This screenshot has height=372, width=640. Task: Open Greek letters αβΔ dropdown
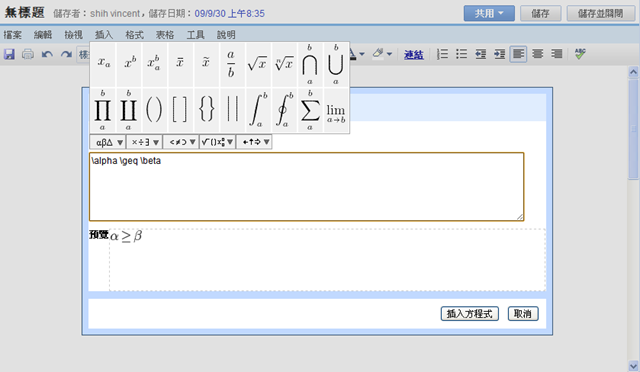tap(108, 142)
